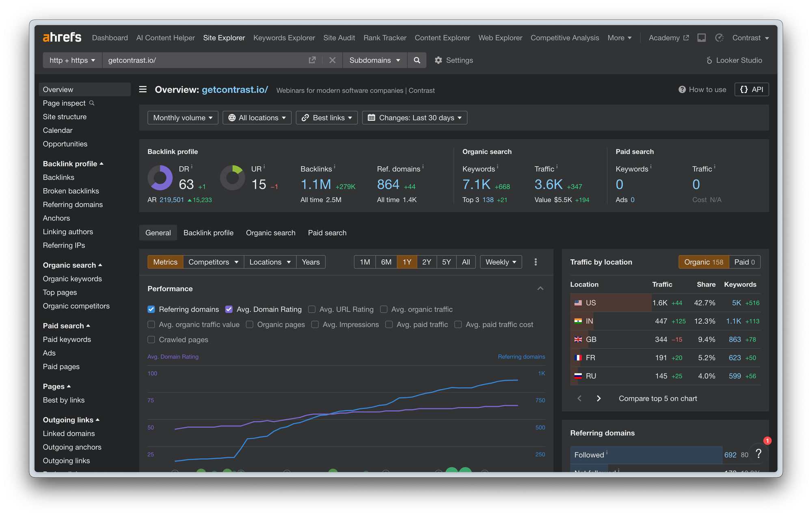Open Settings gear icon
This screenshot has height=516, width=812.
[x=438, y=60]
